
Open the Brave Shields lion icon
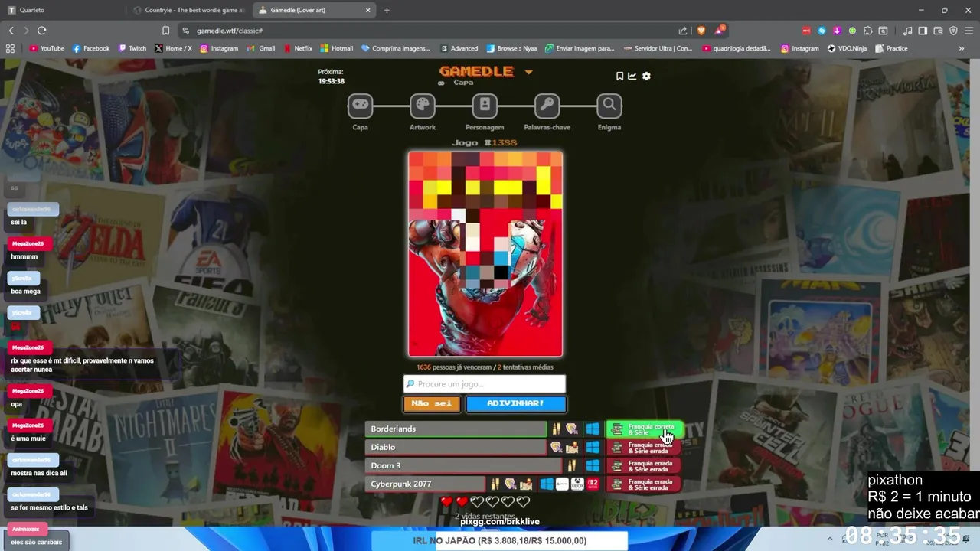[701, 31]
